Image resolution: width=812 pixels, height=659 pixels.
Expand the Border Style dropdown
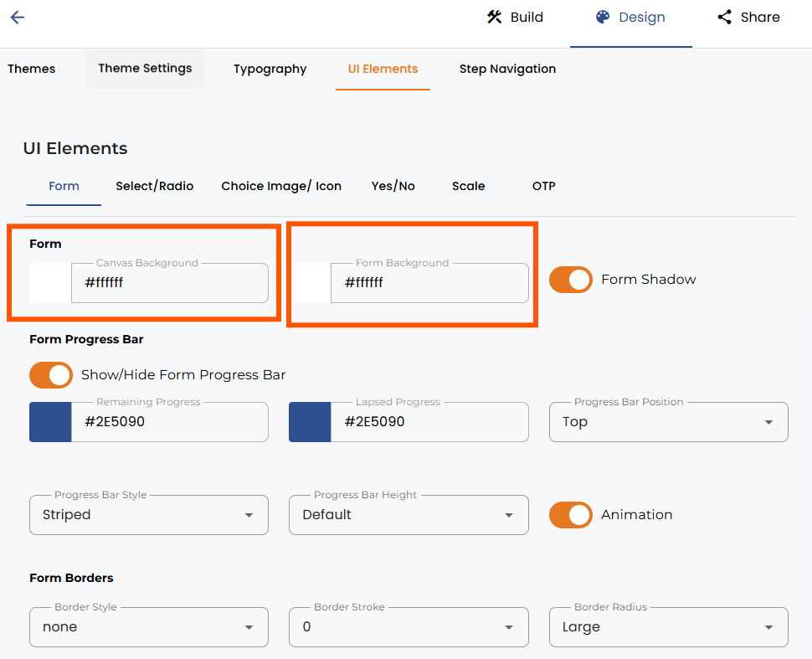[149, 627]
